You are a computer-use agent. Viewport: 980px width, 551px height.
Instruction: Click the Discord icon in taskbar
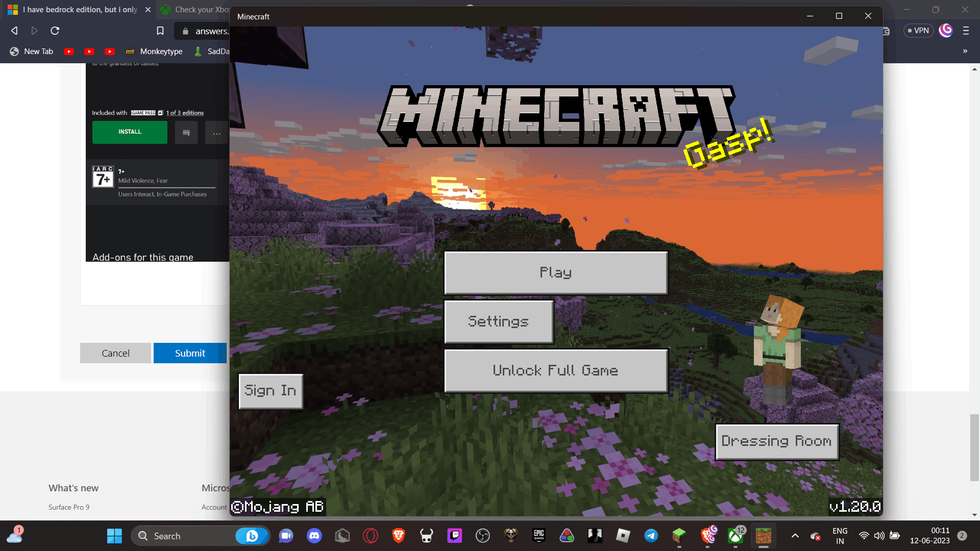pyautogui.click(x=314, y=536)
